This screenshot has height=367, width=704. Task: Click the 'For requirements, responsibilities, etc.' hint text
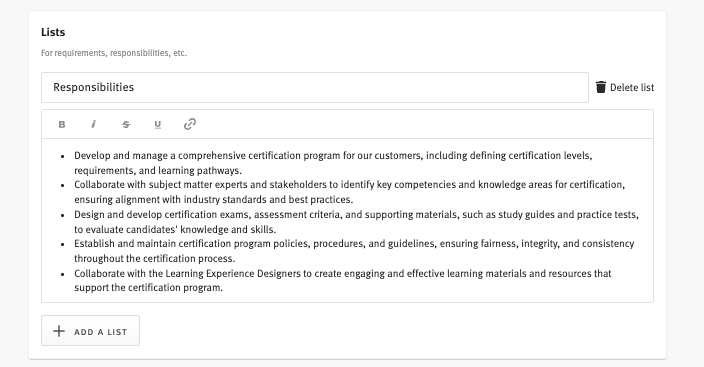click(114, 53)
